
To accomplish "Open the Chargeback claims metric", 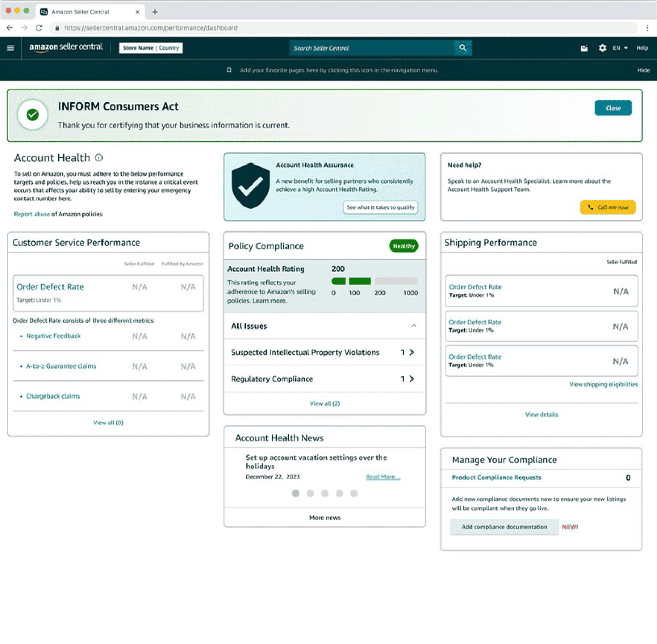I will (53, 396).
